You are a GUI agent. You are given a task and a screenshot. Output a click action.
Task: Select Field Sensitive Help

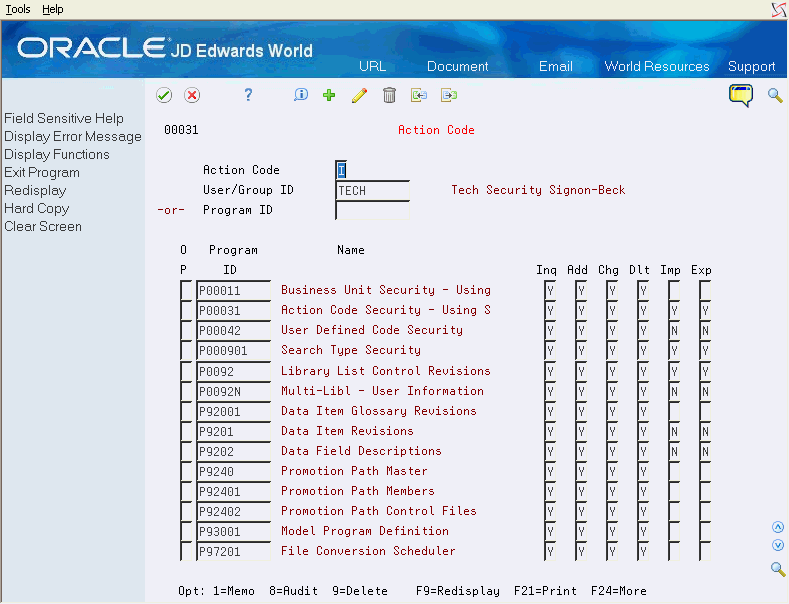(x=64, y=118)
